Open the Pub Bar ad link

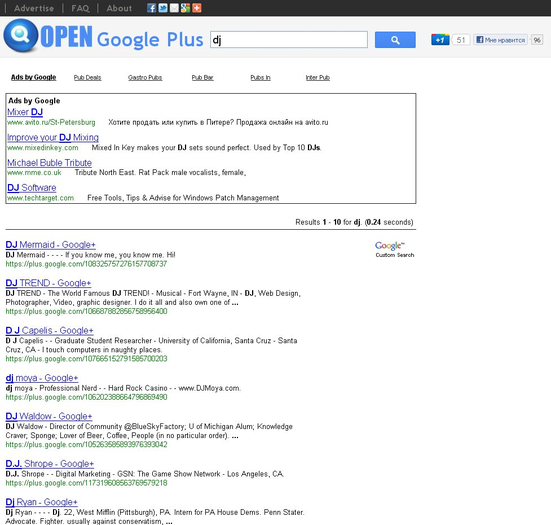[x=202, y=78]
